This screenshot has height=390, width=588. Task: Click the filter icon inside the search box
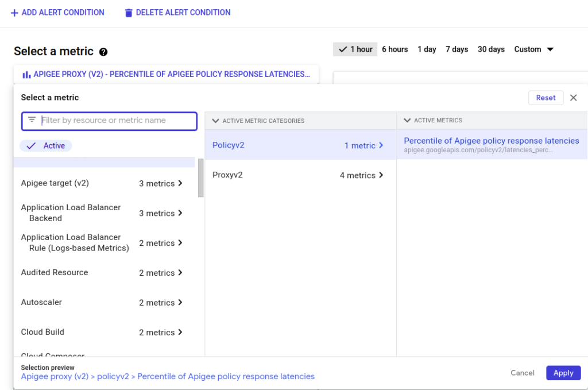coord(32,121)
